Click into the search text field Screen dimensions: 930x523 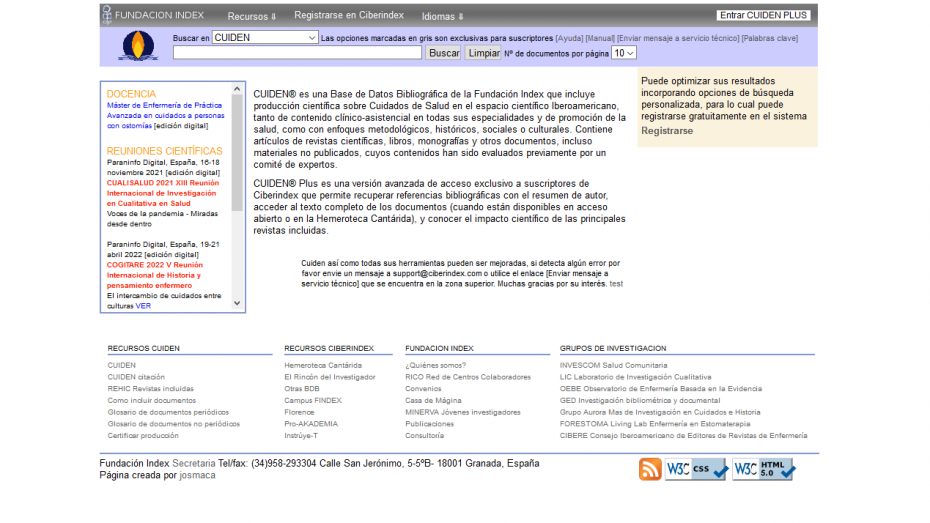[297, 53]
